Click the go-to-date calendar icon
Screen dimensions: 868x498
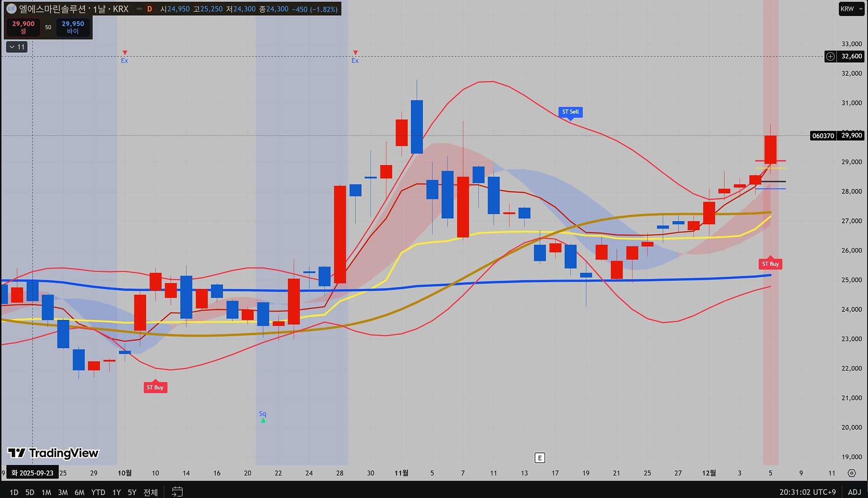tap(177, 492)
